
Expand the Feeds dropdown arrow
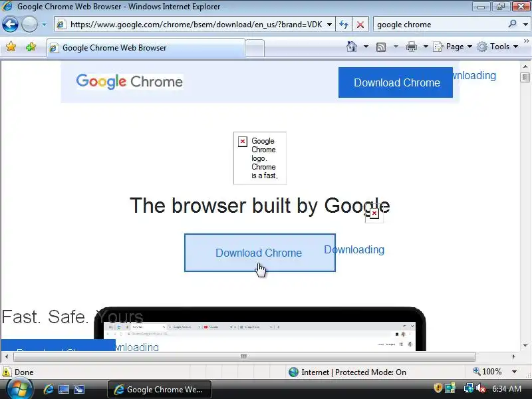tap(396, 47)
